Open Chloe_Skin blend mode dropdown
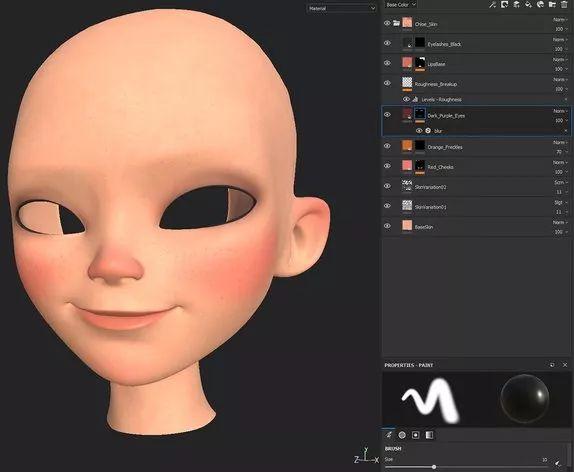This screenshot has width=574, height=472. coord(560,19)
